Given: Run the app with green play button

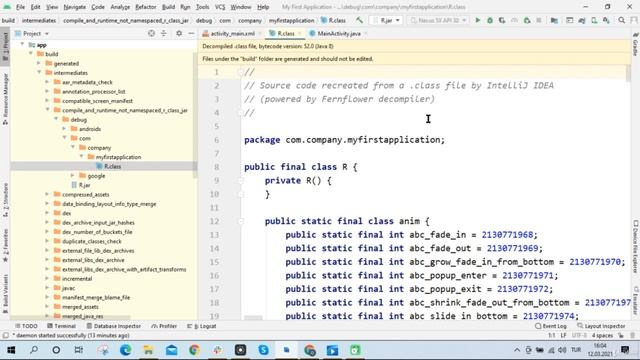Looking at the screenshot, I should 478,20.
